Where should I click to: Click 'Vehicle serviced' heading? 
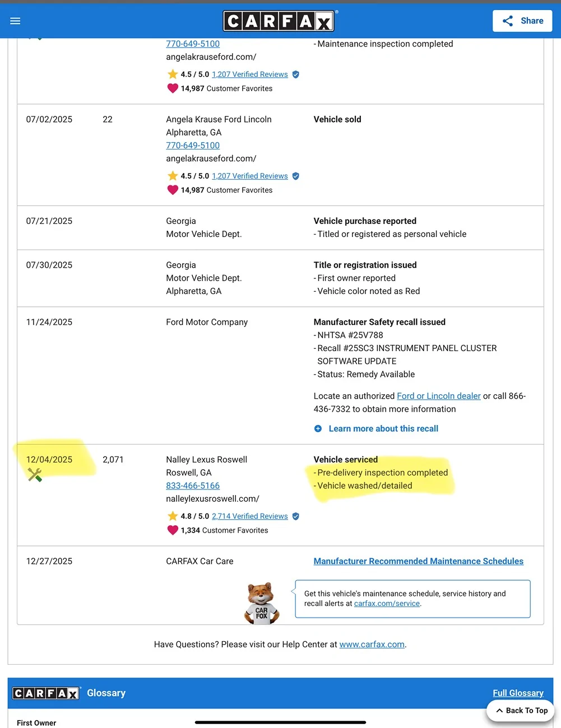coord(346,460)
